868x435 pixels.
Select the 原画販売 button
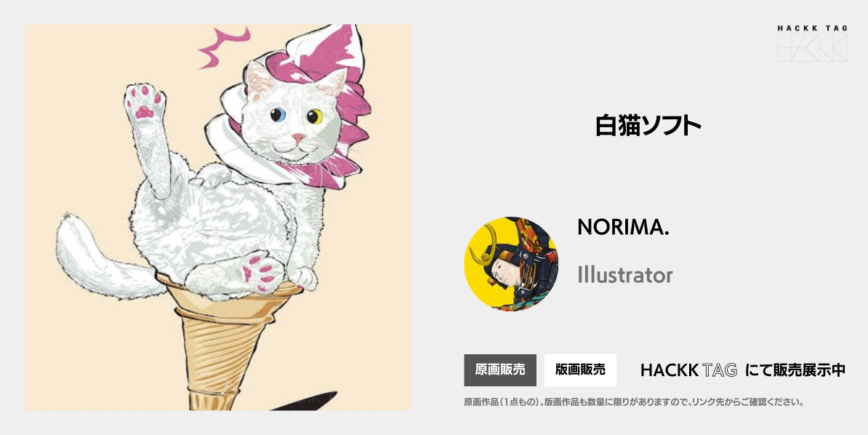500,370
